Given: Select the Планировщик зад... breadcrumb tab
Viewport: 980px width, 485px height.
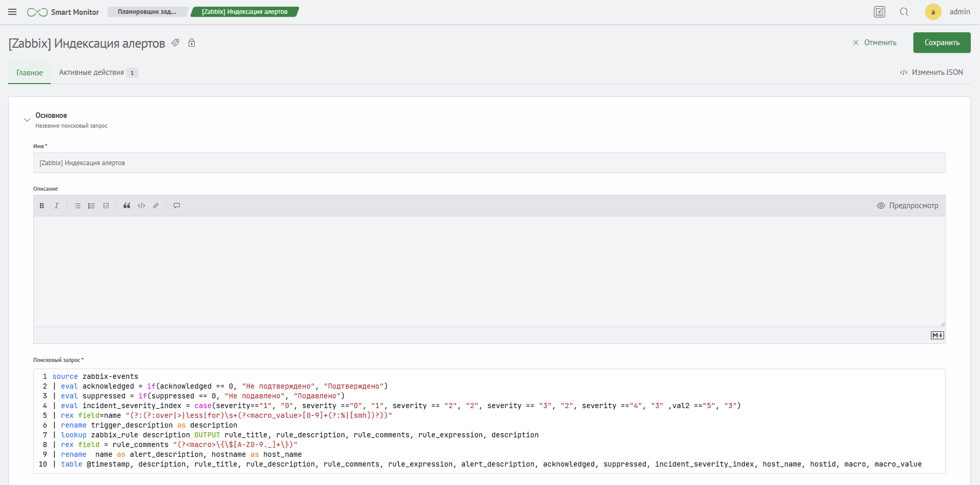Looking at the screenshot, I should click(147, 12).
